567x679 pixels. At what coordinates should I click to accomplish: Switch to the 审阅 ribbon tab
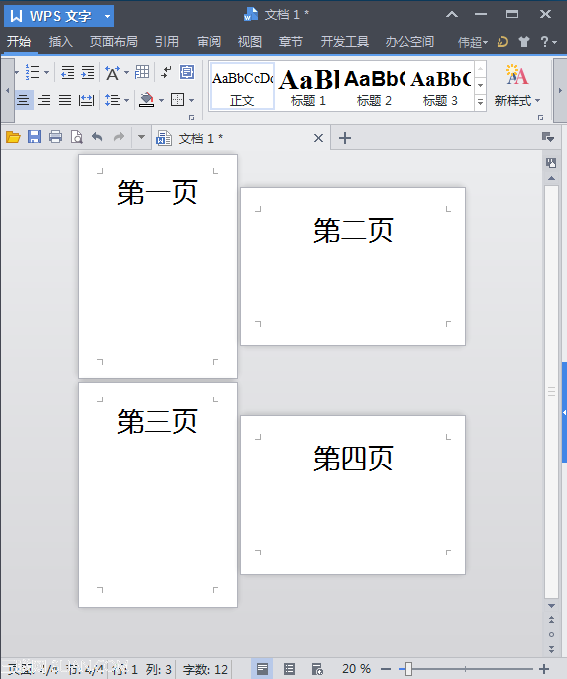tap(209, 42)
